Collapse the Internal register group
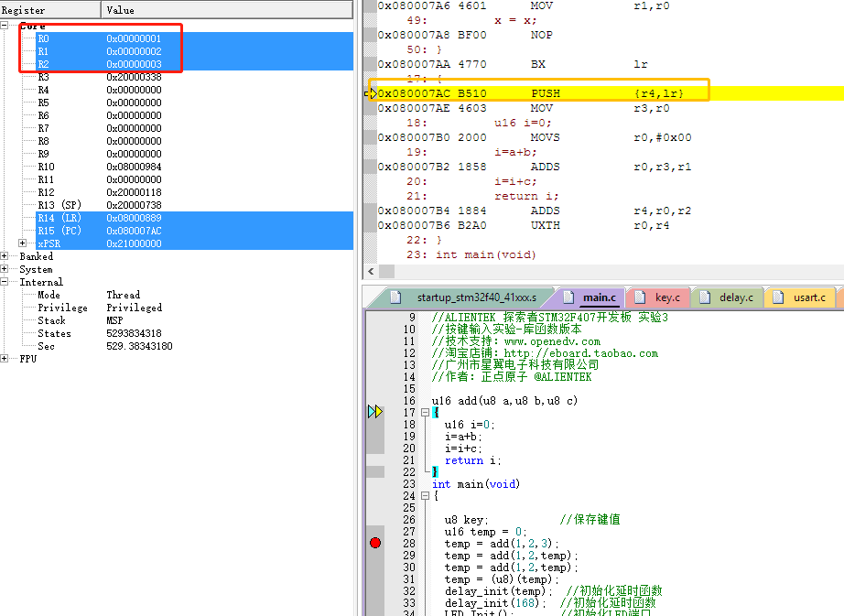 (x=5, y=282)
